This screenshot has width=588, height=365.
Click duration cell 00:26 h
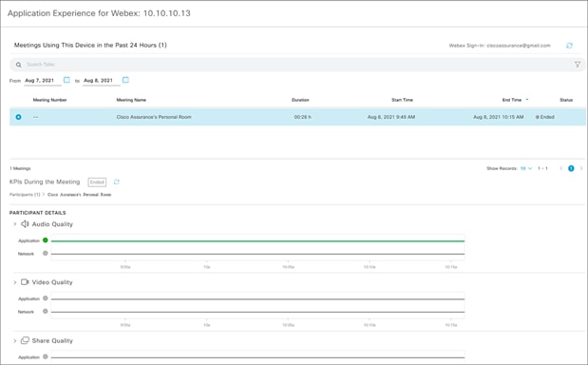tap(303, 117)
